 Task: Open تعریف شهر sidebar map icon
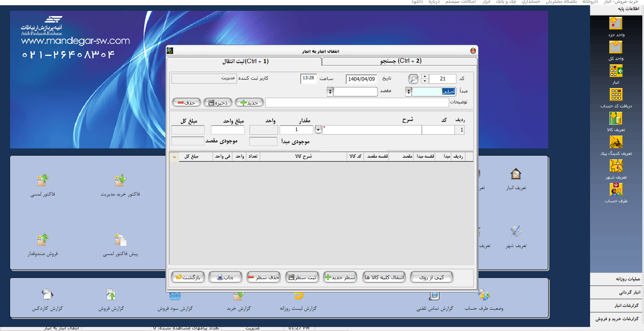pos(616,166)
